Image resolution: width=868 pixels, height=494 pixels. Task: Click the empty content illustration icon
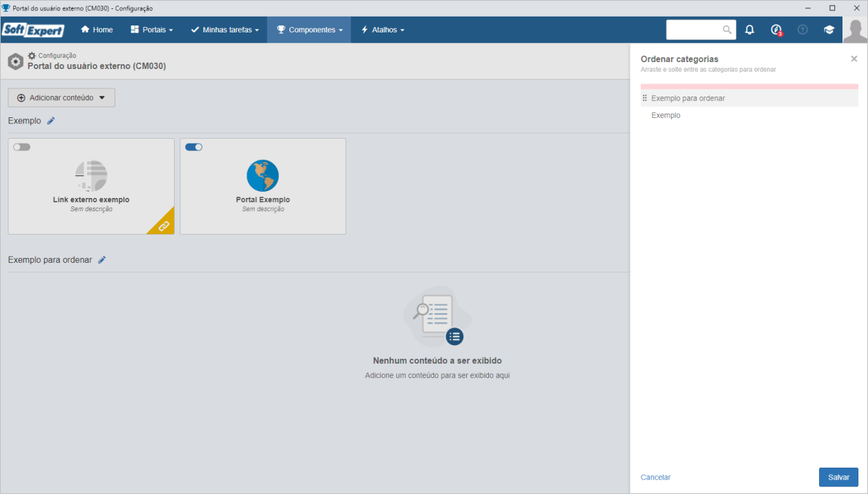pyautogui.click(x=437, y=317)
